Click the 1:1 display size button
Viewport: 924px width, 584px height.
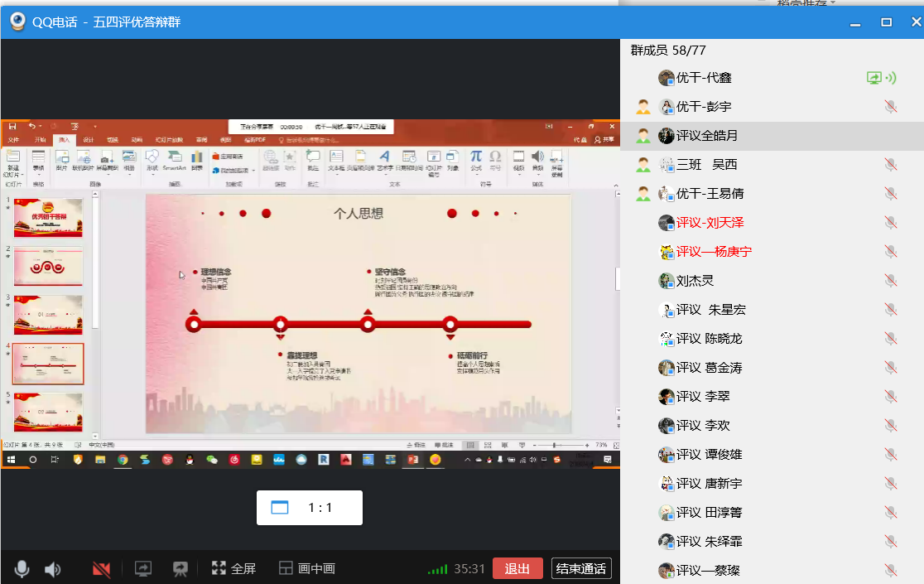point(310,508)
